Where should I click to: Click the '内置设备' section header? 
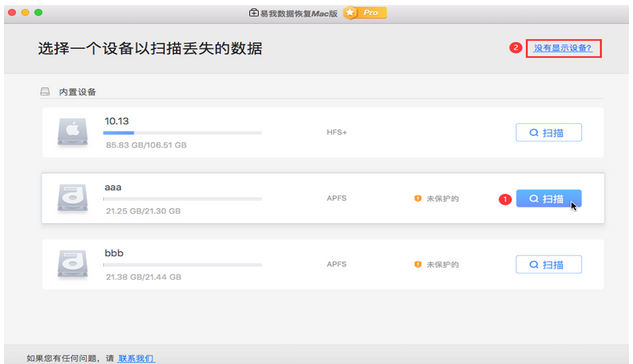tap(78, 92)
